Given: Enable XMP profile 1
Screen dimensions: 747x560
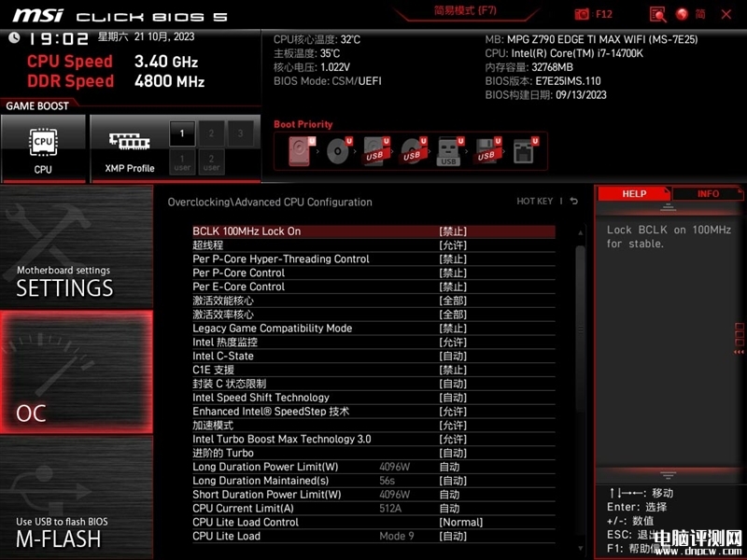Looking at the screenshot, I should (x=182, y=133).
